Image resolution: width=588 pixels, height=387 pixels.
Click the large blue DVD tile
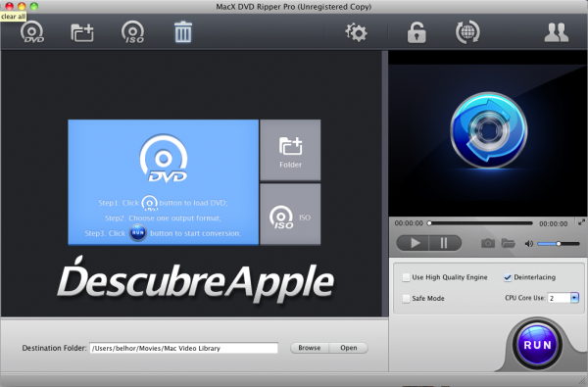tap(163, 182)
